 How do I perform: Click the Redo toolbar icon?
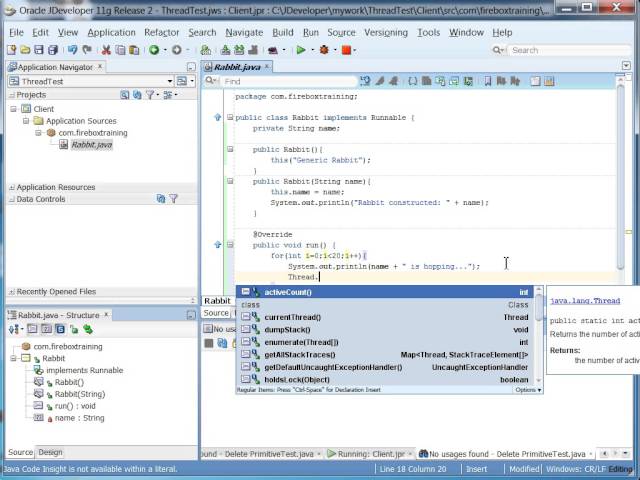[87, 50]
